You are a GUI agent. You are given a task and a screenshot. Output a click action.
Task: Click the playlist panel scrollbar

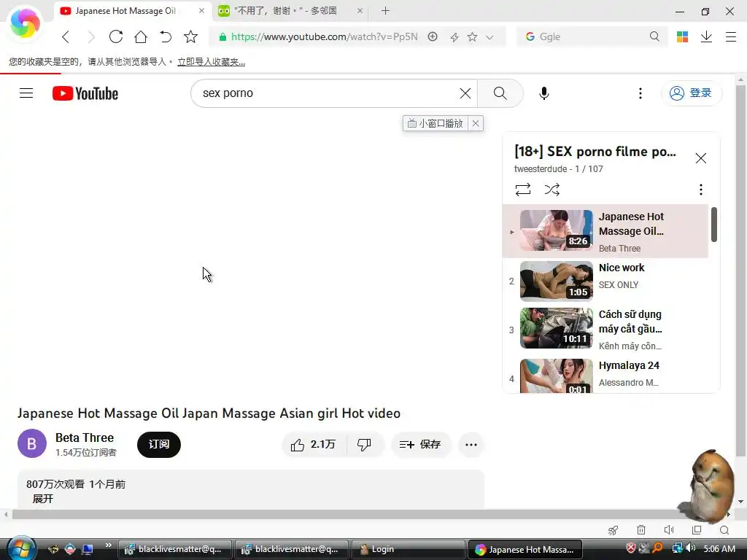(713, 225)
